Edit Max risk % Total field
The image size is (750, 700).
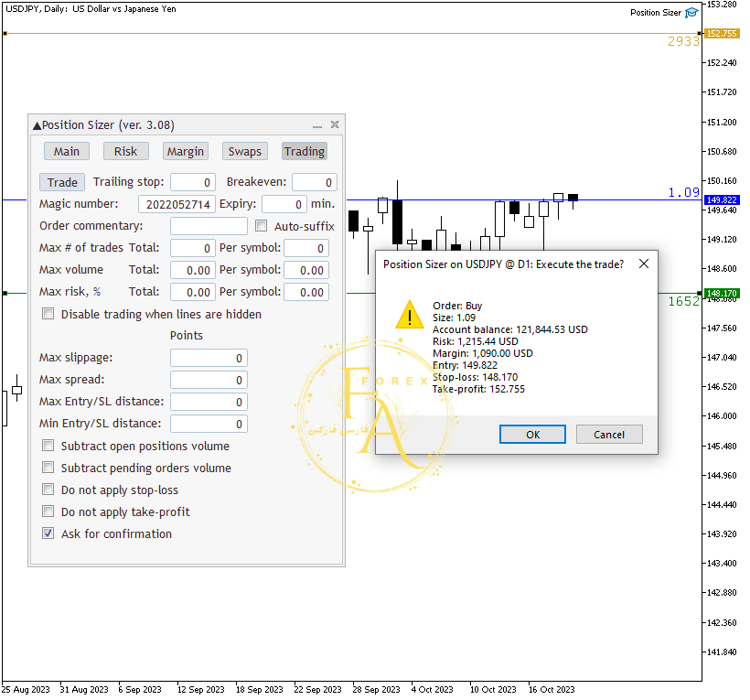193,292
